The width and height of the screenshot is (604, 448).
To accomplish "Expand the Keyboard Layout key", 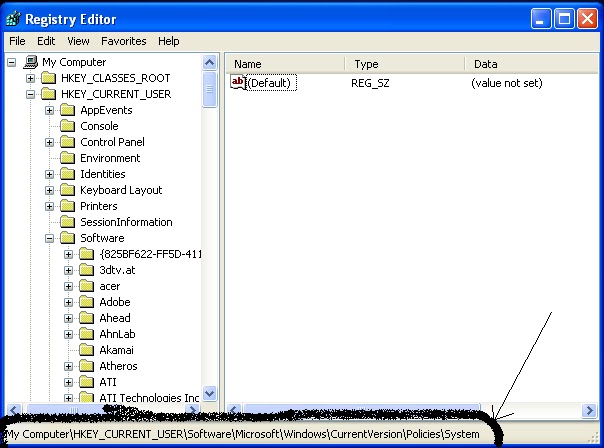I will click(x=49, y=190).
